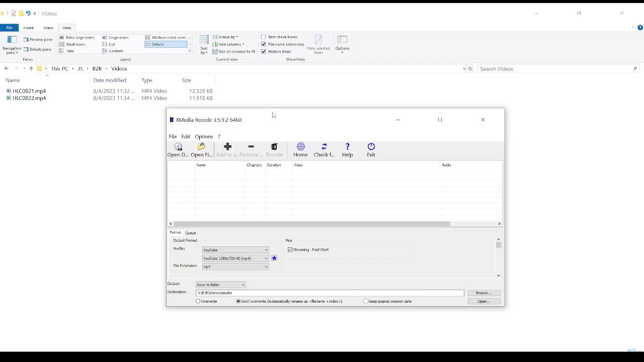Image resolution: width=644 pixels, height=362 pixels.
Task: Click the Browse... button
Action: [484, 293]
